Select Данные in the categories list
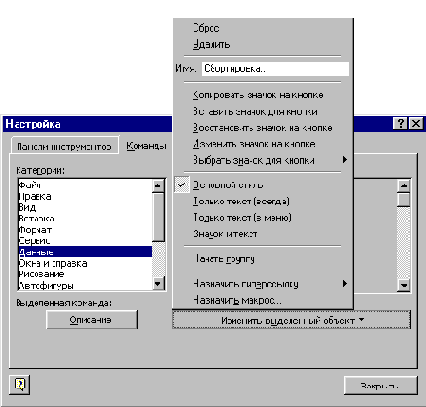The width and height of the screenshot is (426, 407). tap(85, 252)
